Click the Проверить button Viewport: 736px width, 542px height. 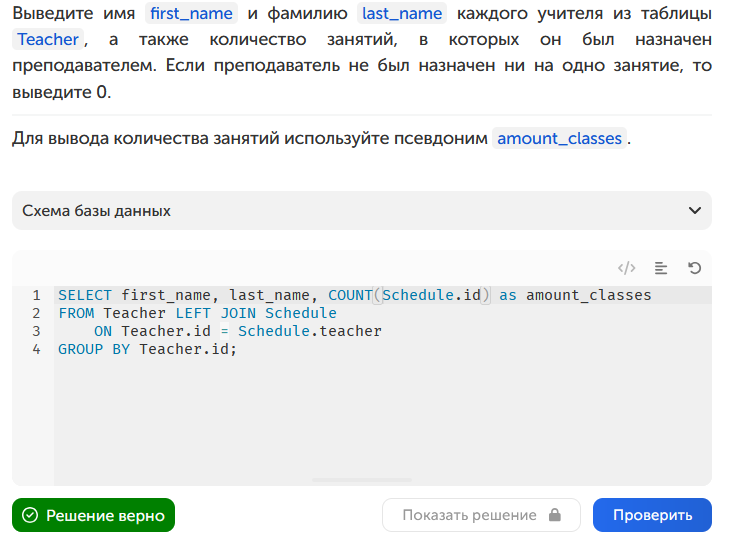[652, 515]
